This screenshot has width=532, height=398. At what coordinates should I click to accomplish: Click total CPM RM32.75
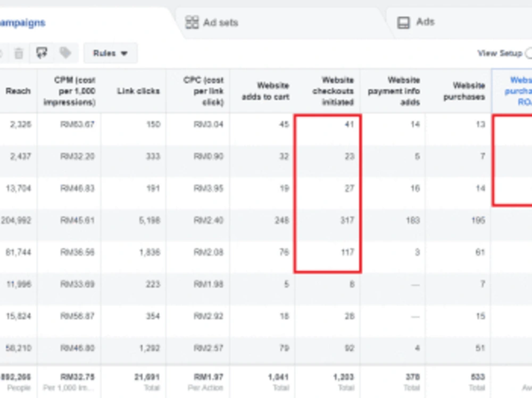pyautogui.click(x=78, y=377)
